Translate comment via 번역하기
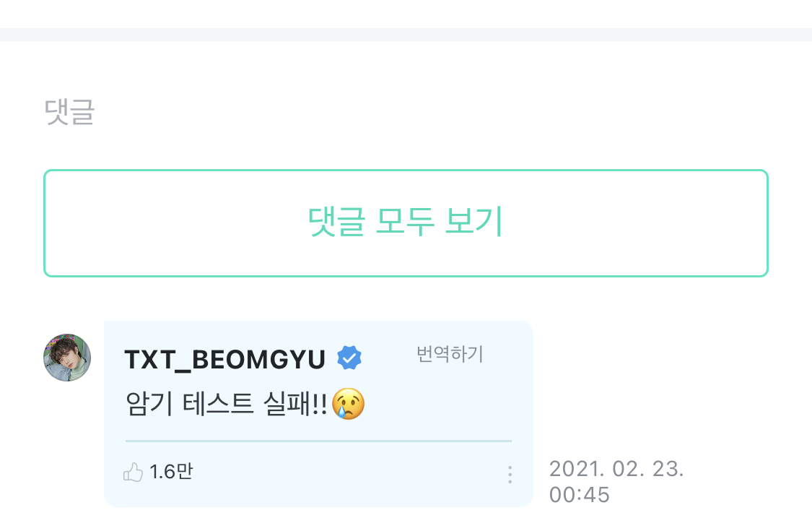 [450, 354]
